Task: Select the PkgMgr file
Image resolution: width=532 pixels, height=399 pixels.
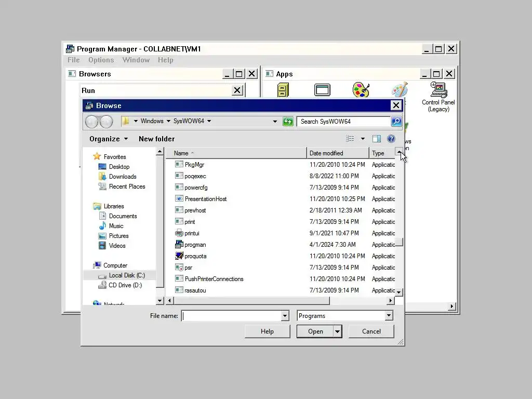Action: click(x=190, y=165)
